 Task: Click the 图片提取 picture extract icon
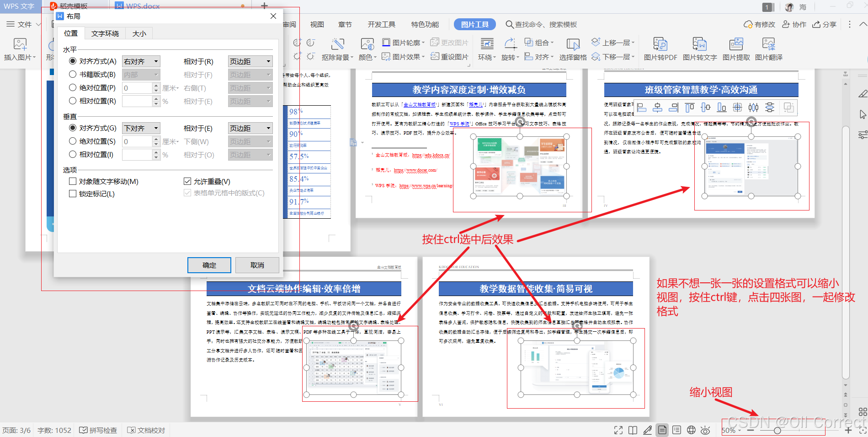click(x=736, y=44)
